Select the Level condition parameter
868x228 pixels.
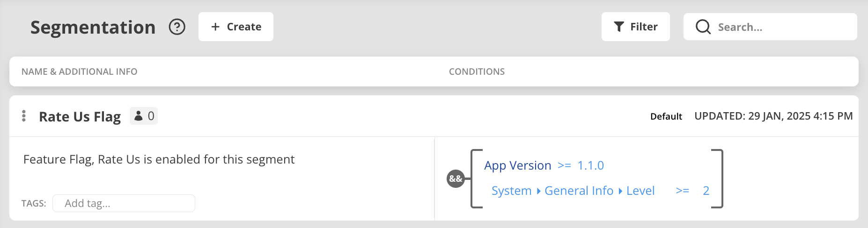(x=640, y=191)
